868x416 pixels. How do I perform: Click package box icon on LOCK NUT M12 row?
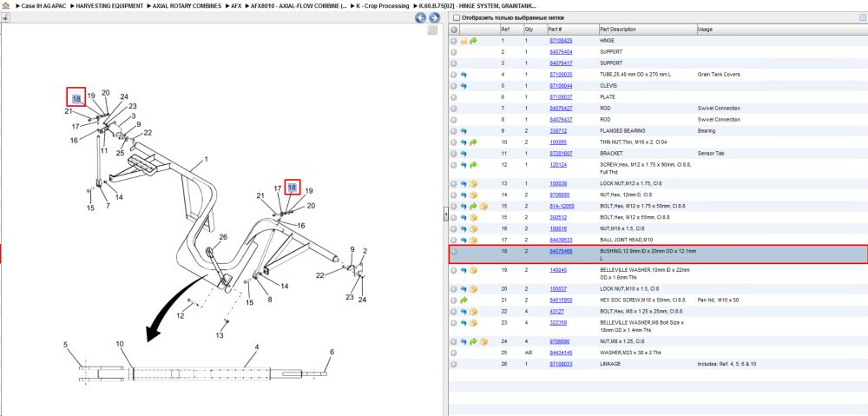pos(473,184)
